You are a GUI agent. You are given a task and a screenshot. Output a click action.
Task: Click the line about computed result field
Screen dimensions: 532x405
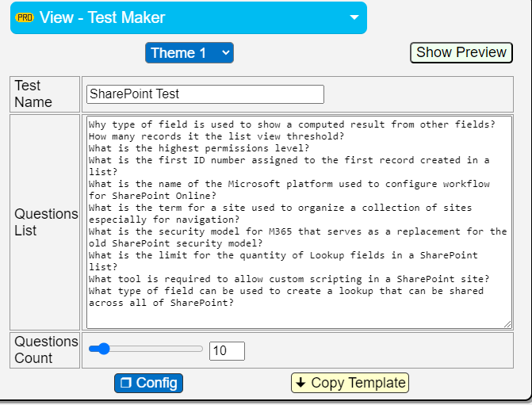[x=292, y=124]
